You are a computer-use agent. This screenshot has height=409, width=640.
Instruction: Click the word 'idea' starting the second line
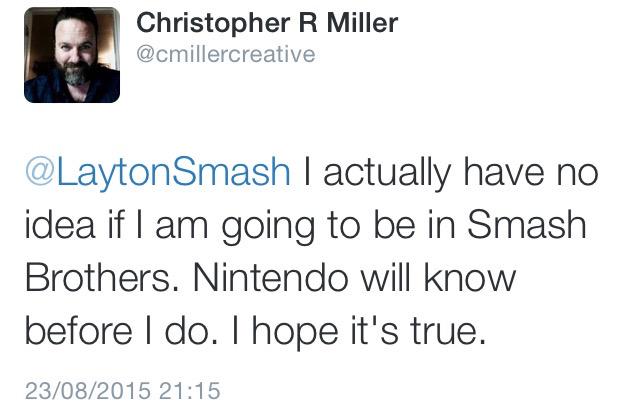pos(60,225)
